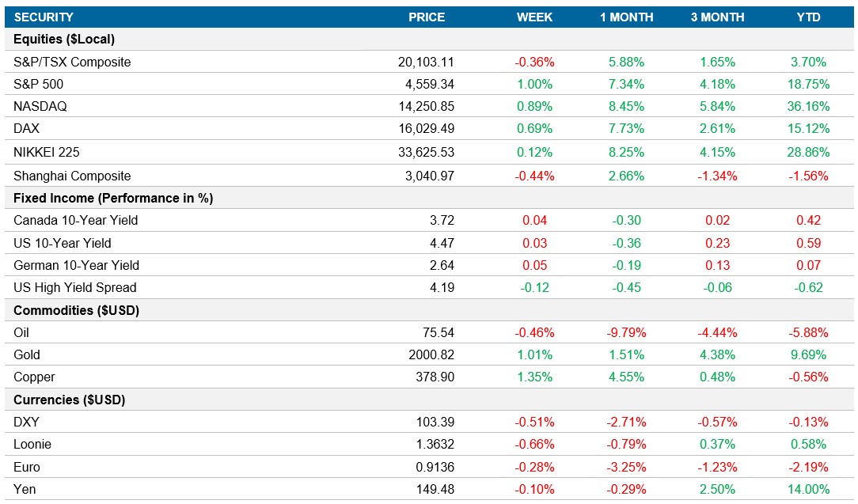This screenshot has height=504, width=858.
Task: Click the WEEK column header
Action: point(534,17)
